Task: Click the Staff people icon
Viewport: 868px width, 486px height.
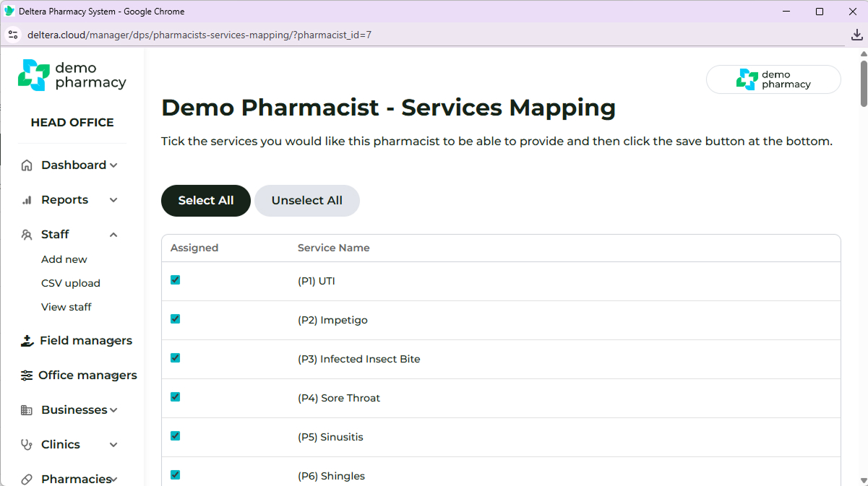Action: tap(27, 235)
